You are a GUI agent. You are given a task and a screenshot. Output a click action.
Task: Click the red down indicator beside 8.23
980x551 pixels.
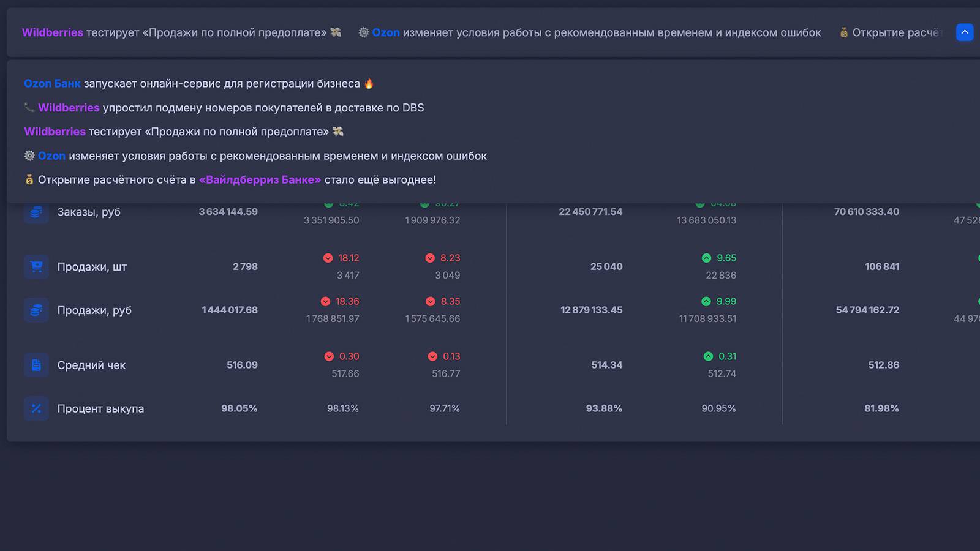click(x=430, y=258)
